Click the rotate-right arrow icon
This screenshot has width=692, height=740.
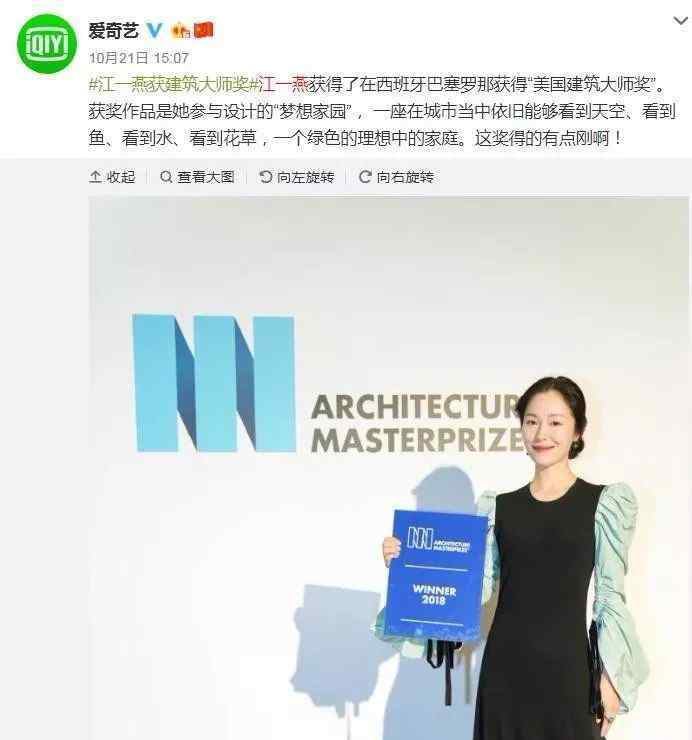(365, 177)
